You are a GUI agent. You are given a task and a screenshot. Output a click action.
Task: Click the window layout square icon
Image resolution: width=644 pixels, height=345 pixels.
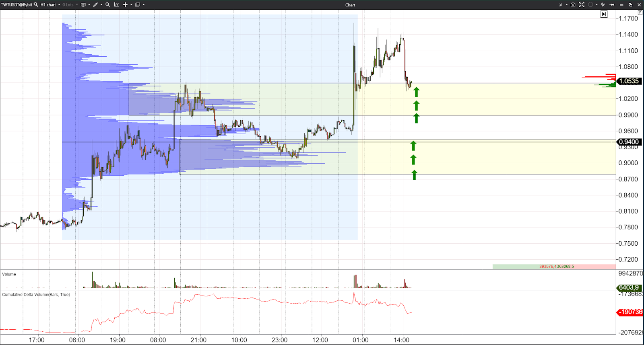pyautogui.click(x=138, y=5)
